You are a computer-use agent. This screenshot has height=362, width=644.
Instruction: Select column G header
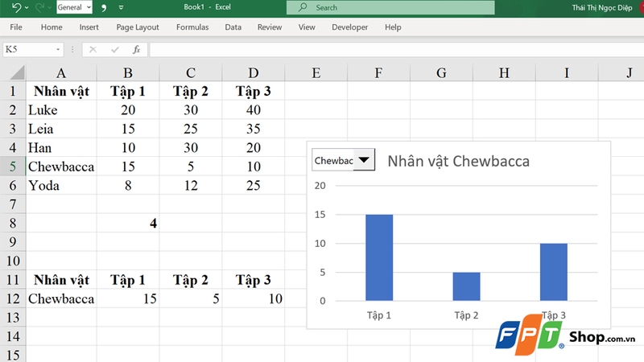(x=441, y=73)
